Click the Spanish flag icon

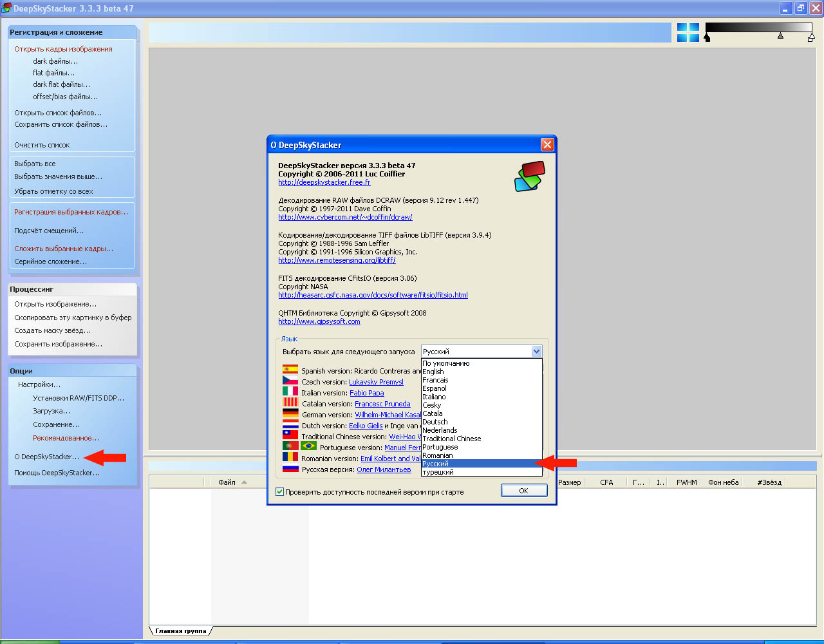[290, 370]
